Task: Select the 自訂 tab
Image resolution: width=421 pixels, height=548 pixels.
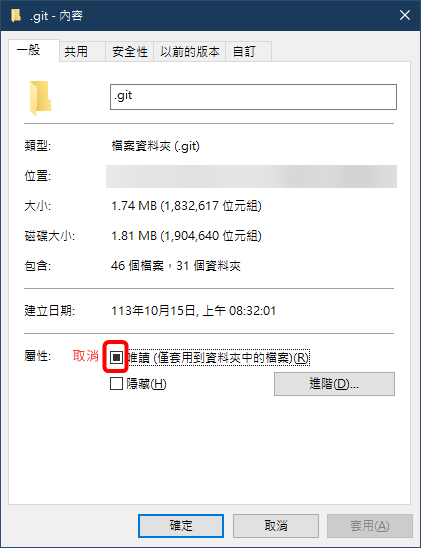Action: tap(248, 52)
